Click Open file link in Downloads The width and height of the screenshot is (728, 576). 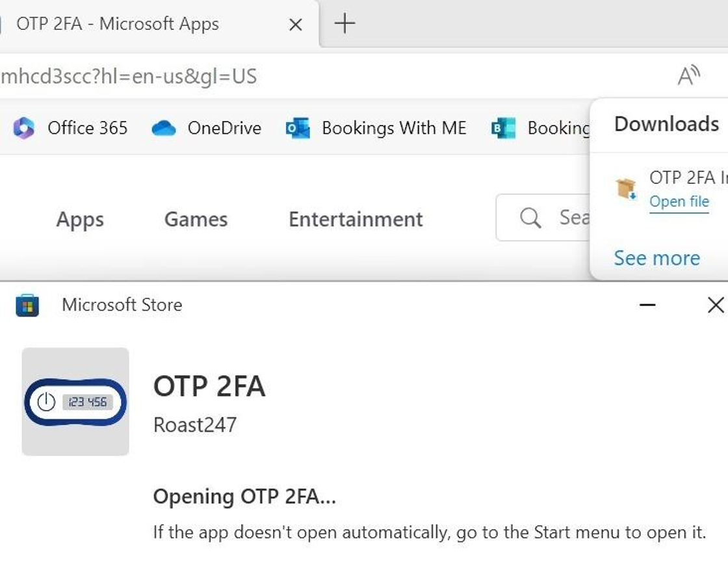click(679, 202)
